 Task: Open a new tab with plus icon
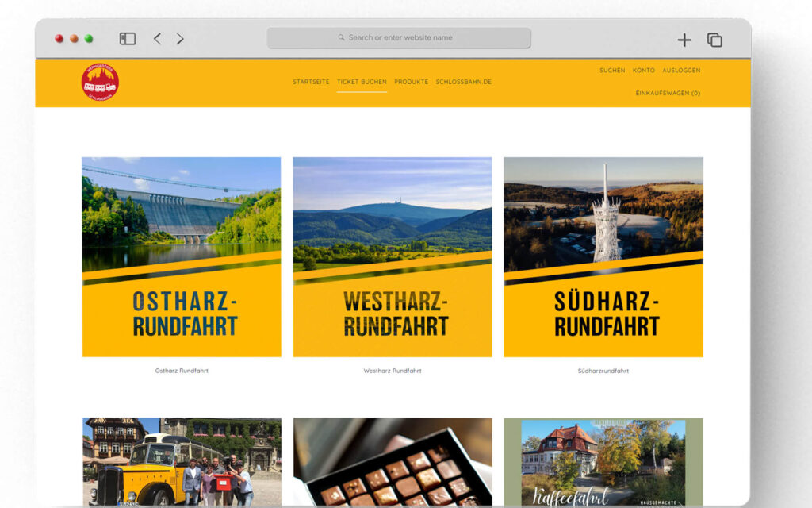tap(684, 40)
